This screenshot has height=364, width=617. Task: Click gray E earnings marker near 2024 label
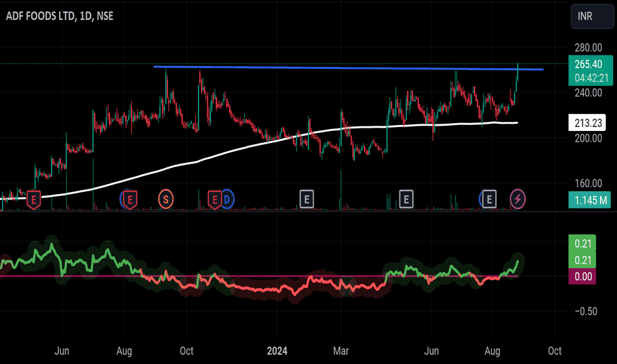(307, 199)
